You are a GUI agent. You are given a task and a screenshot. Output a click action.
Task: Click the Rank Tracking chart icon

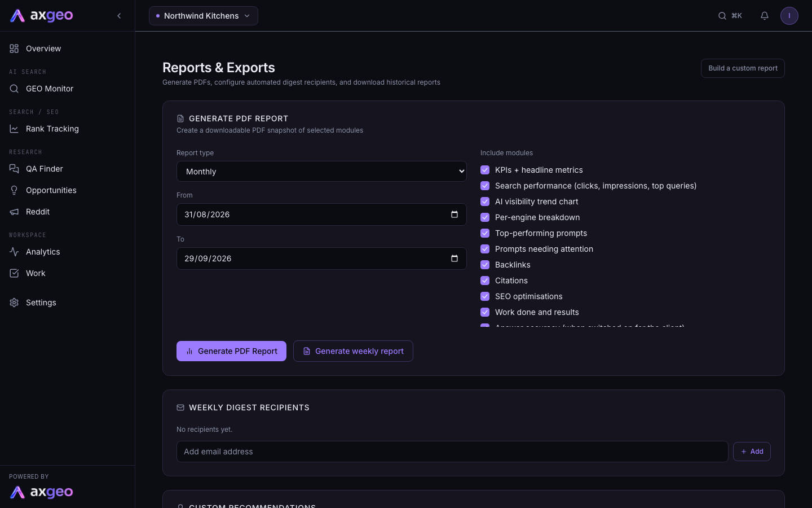point(14,129)
